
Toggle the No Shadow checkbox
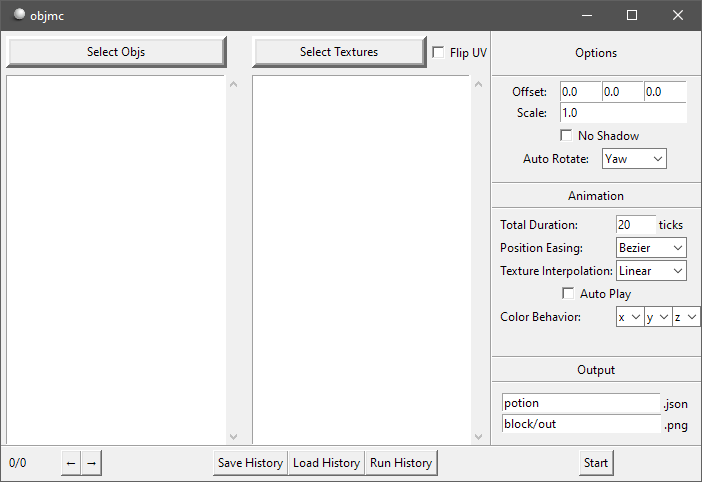[567, 135]
